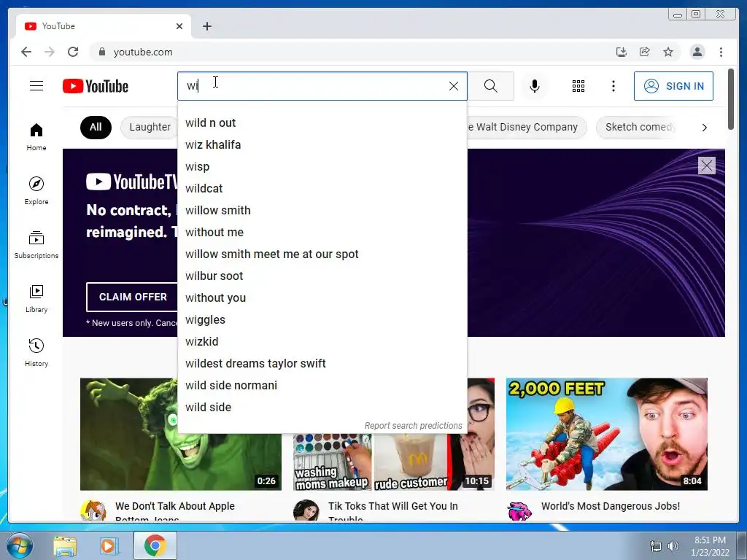Click the SIGN IN button
Image resolution: width=747 pixels, height=560 pixels.
coord(673,86)
